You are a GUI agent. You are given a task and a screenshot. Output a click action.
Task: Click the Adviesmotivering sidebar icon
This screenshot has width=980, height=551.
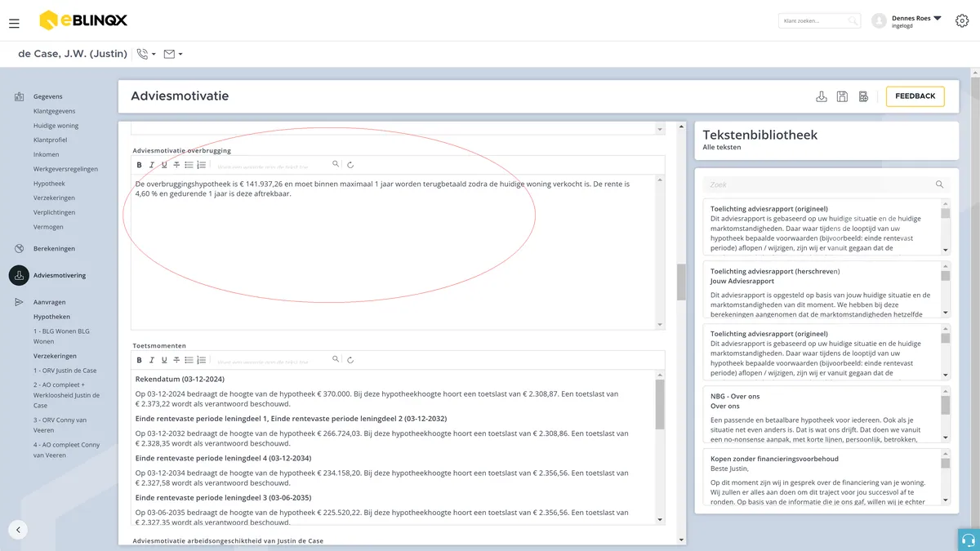point(19,275)
